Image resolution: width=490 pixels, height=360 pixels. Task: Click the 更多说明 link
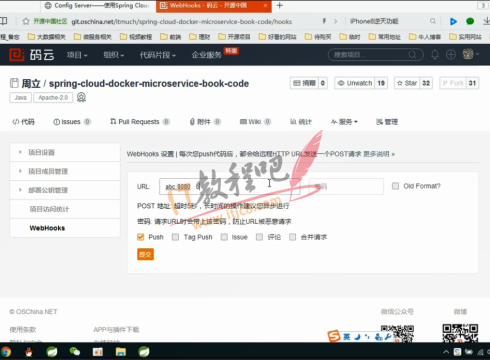click(x=379, y=154)
